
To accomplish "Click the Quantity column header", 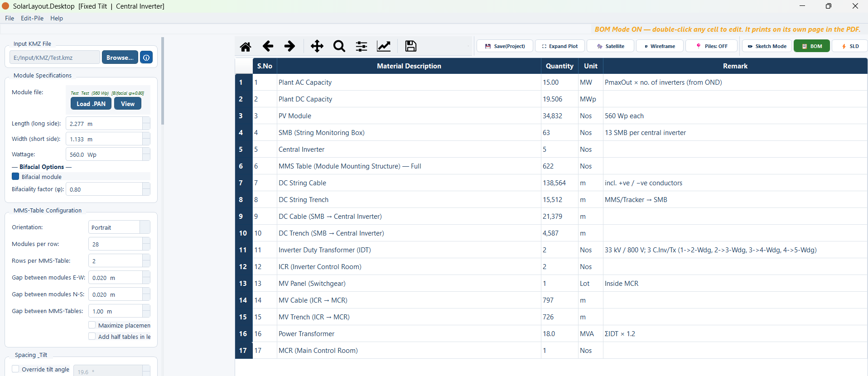I will (x=559, y=66).
